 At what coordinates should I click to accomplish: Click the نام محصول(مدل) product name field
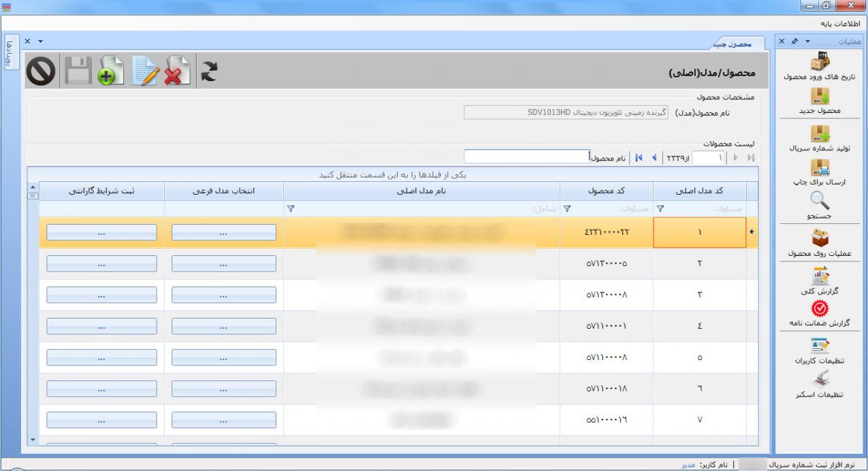click(566, 112)
